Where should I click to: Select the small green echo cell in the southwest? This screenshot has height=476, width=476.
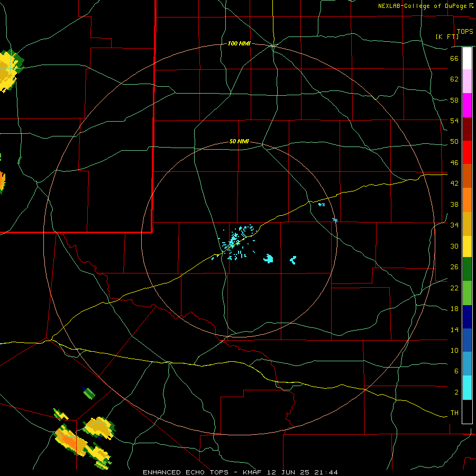point(89,393)
